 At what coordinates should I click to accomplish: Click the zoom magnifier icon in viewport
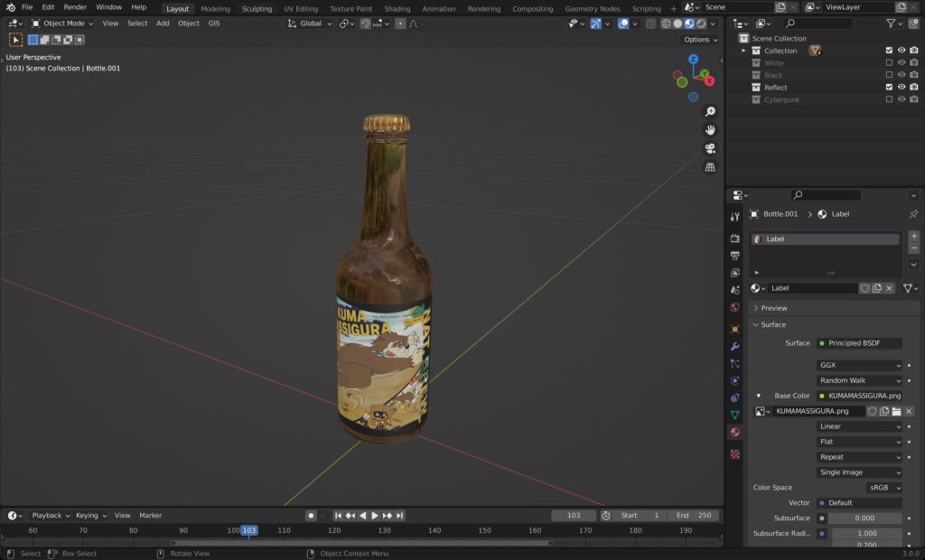click(x=710, y=111)
